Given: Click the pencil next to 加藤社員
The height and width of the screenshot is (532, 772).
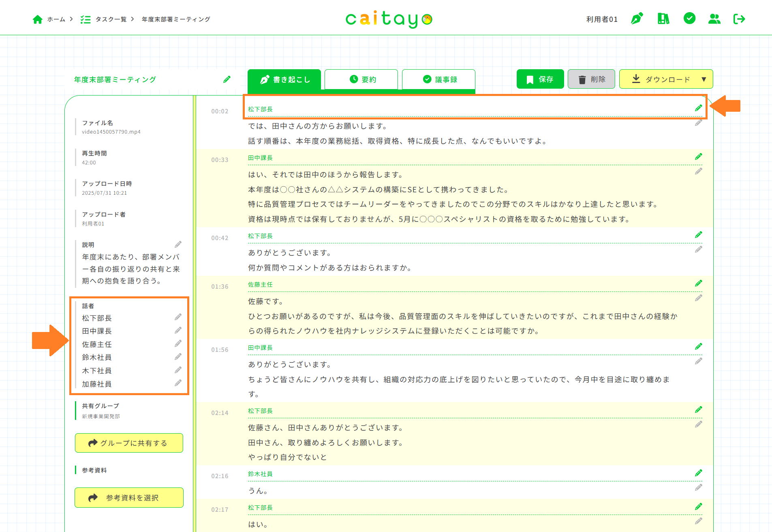Looking at the screenshot, I should tap(178, 383).
